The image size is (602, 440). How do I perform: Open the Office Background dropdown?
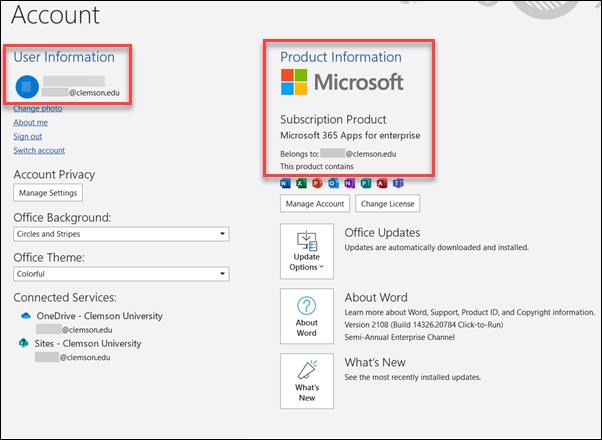click(121, 234)
